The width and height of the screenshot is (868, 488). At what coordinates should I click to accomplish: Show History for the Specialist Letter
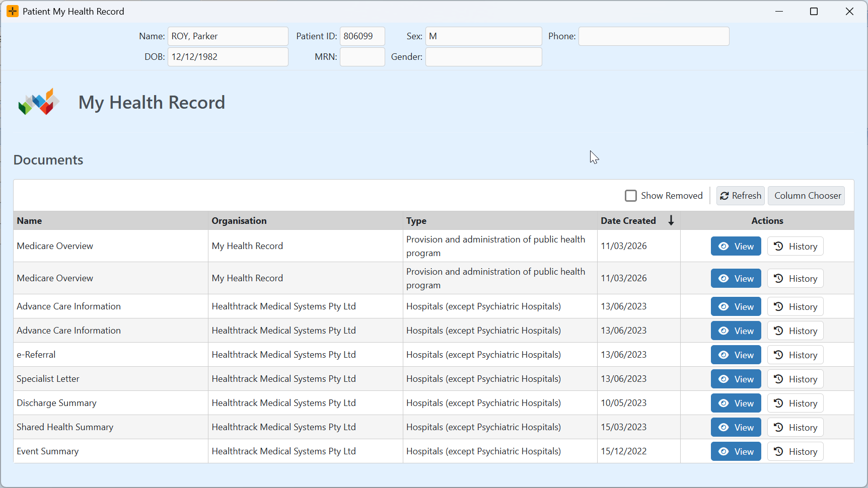pyautogui.click(x=795, y=379)
